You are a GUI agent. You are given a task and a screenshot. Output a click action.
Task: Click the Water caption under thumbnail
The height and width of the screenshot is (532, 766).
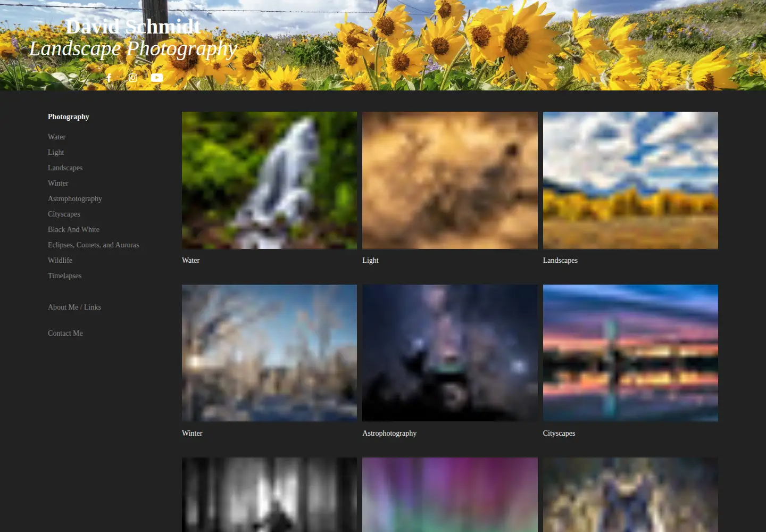[x=191, y=260]
